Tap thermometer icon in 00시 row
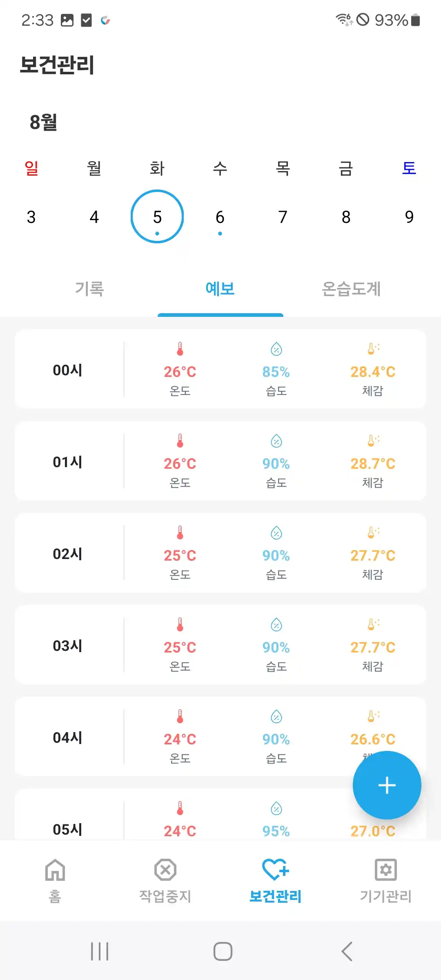This screenshot has width=441, height=980. 180,349
